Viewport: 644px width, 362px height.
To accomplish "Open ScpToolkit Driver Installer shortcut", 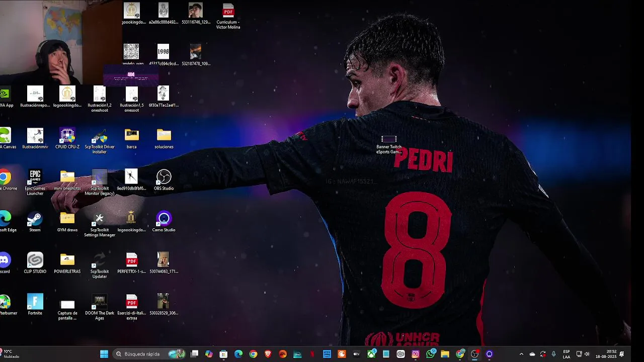I will (x=100, y=141).
